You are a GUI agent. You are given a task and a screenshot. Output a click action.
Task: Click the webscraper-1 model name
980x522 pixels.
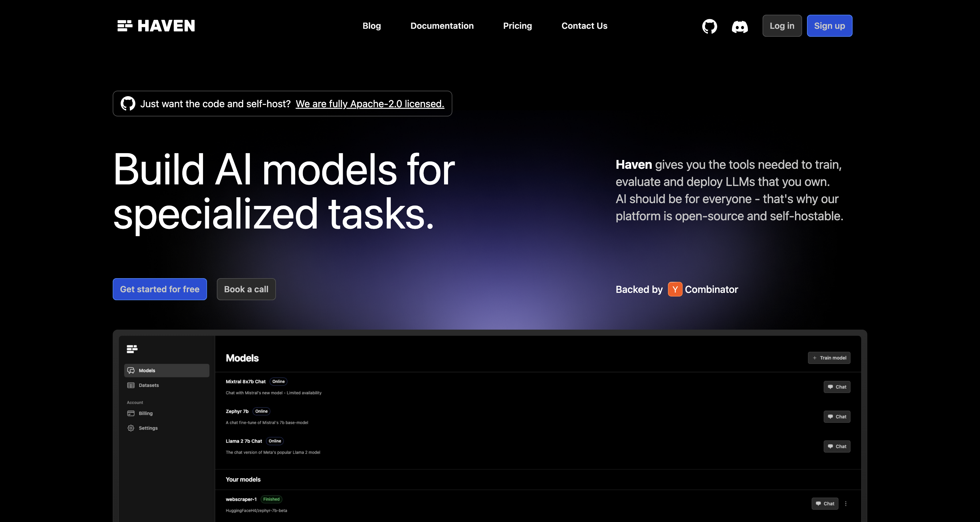point(241,499)
